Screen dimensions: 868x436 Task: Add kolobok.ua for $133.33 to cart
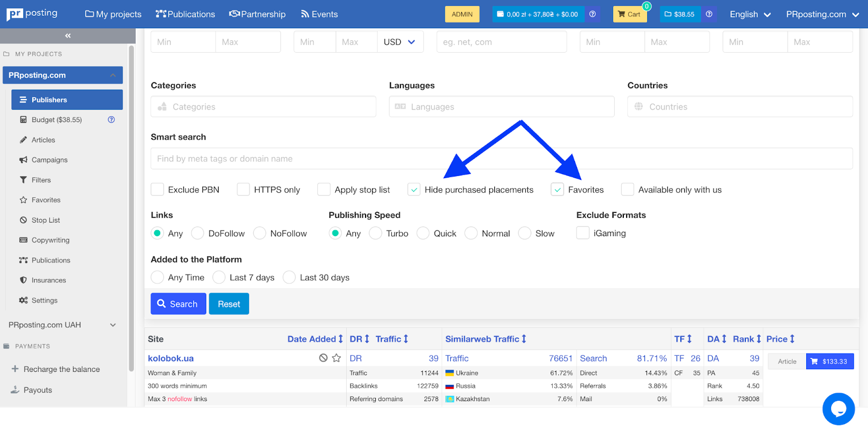(830, 362)
